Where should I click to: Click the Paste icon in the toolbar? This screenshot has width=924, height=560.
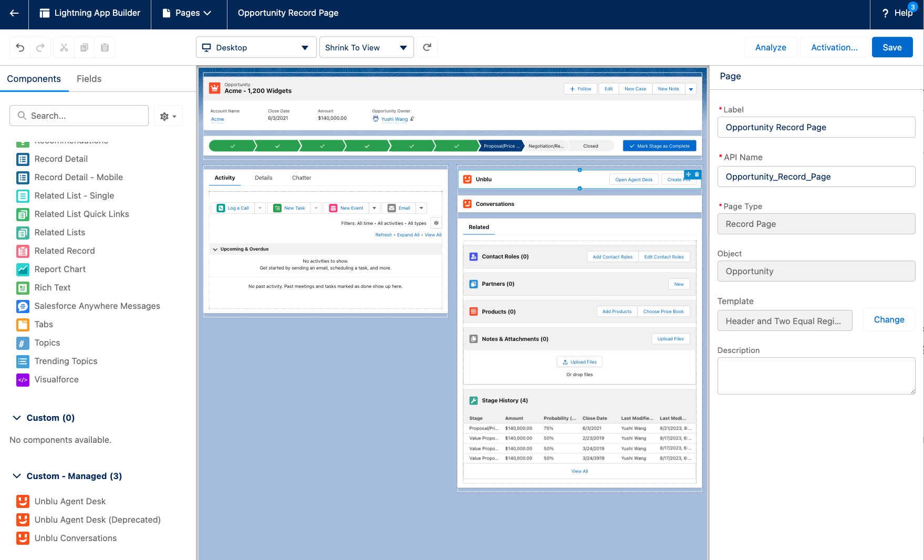[105, 47]
